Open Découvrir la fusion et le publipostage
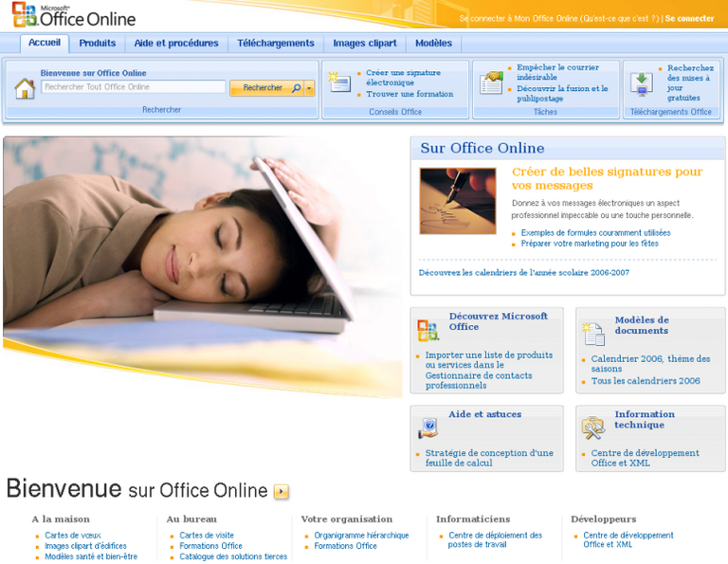Screen dimensions: 728x564 (x=562, y=93)
